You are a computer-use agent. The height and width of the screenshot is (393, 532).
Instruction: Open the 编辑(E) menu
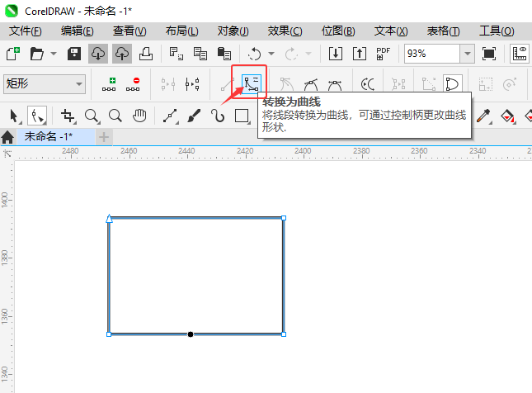click(78, 31)
